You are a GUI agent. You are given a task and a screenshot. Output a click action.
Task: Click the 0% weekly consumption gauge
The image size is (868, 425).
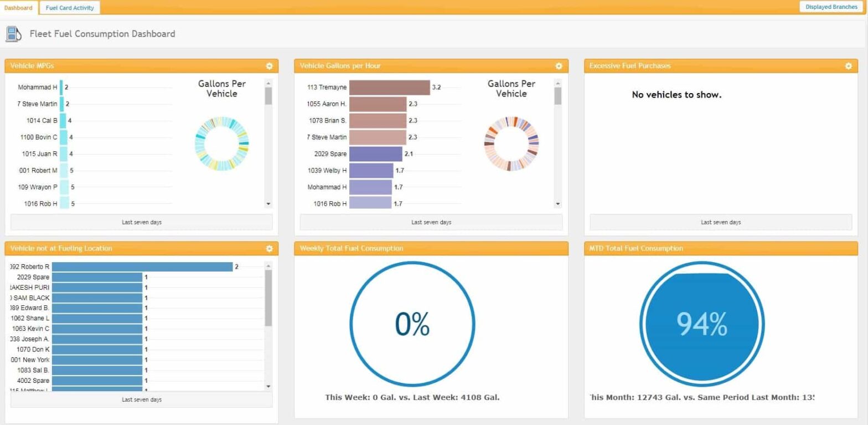(x=412, y=324)
